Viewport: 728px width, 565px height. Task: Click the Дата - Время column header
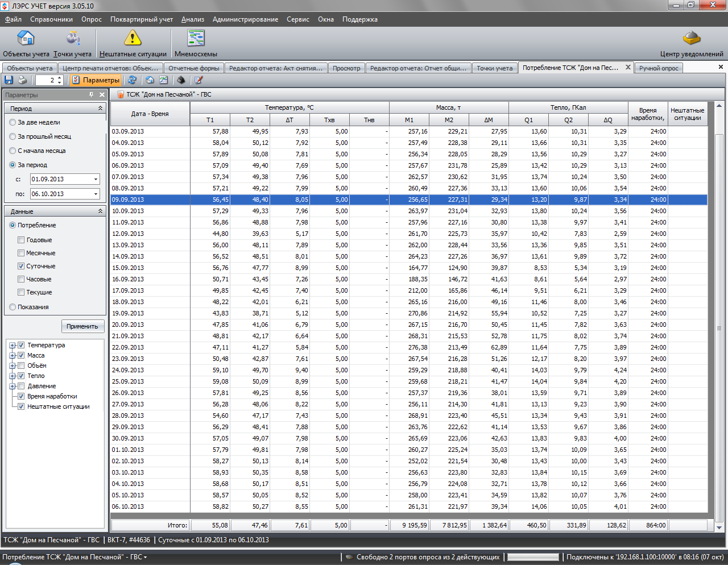click(x=150, y=114)
